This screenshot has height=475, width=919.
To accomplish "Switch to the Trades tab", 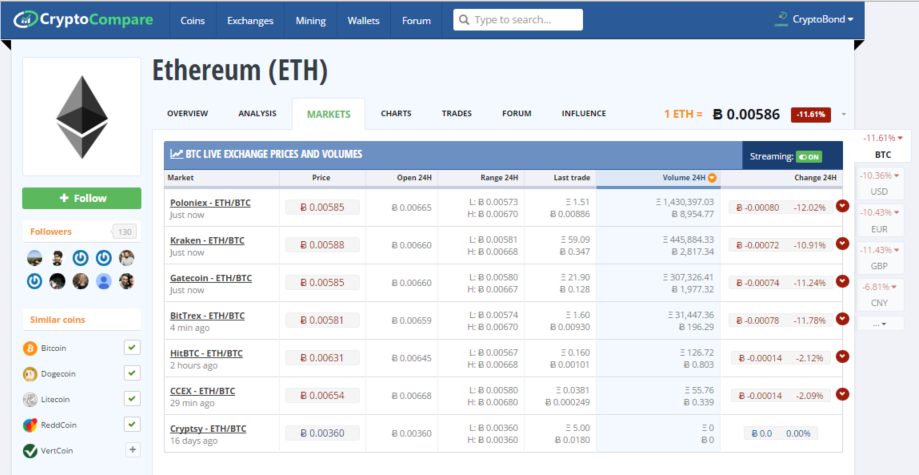I will 457,114.
